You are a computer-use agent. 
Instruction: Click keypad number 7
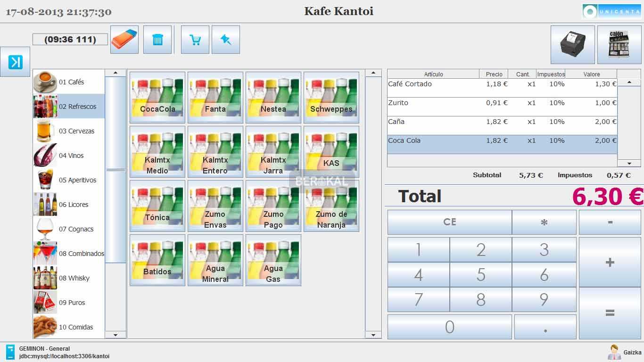(x=419, y=300)
